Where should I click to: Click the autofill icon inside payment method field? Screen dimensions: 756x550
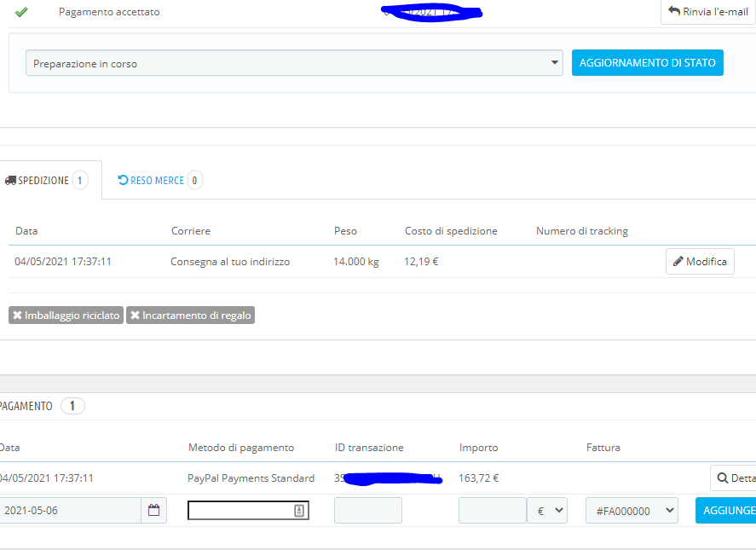pyautogui.click(x=299, y=511)
